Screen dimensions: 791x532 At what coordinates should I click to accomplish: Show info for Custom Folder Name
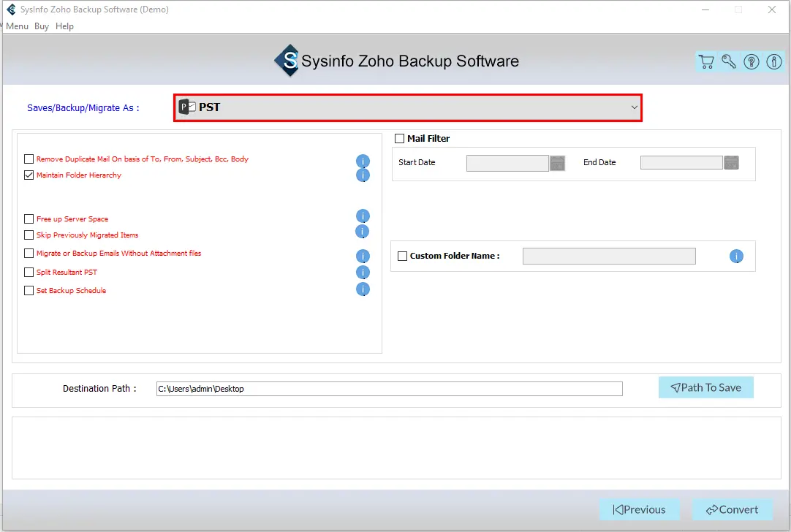coord(736,256)
